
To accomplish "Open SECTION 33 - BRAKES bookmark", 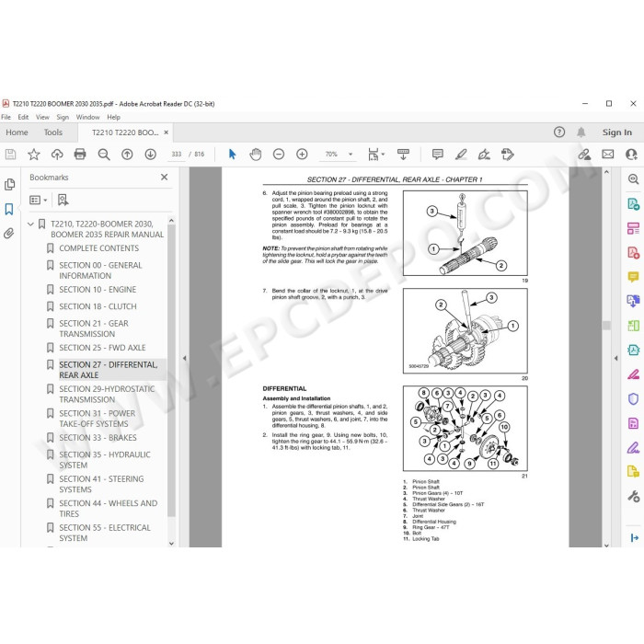I will click(x=98, y=437).
